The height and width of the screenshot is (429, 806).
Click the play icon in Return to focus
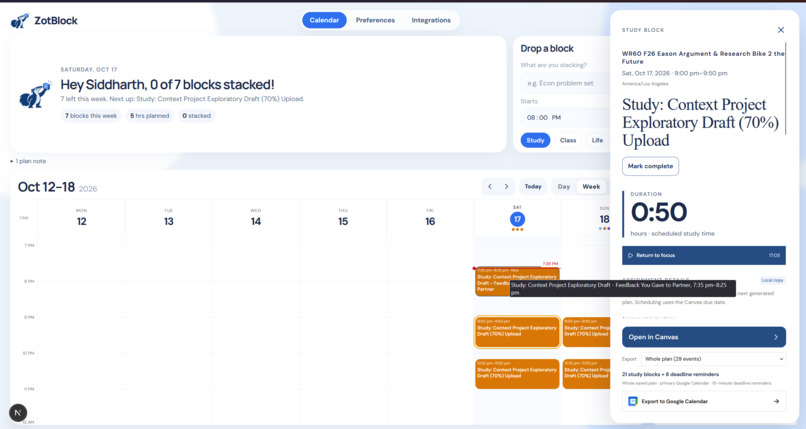point(630,255)
